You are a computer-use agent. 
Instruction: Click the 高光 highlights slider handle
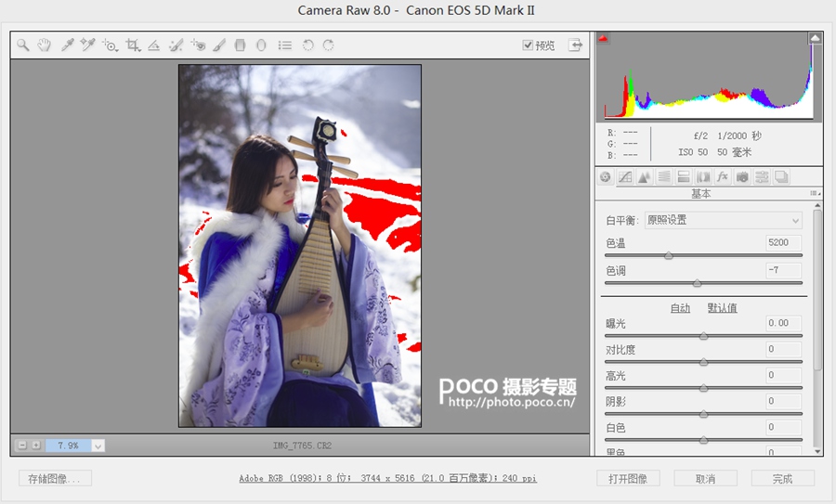click(x=704, y=388)
